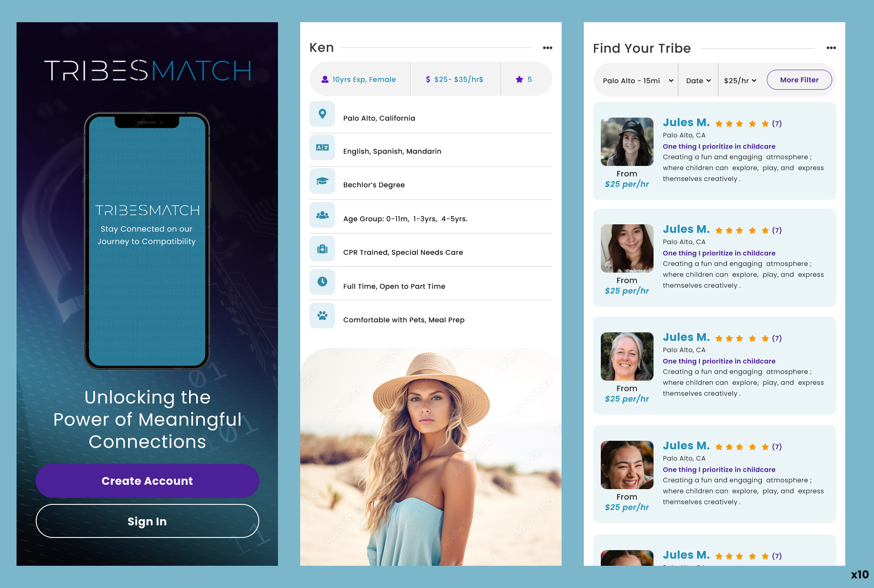Select the language translation icon on Ken's profile
This screenshot has height=588, width=874.
322,148
